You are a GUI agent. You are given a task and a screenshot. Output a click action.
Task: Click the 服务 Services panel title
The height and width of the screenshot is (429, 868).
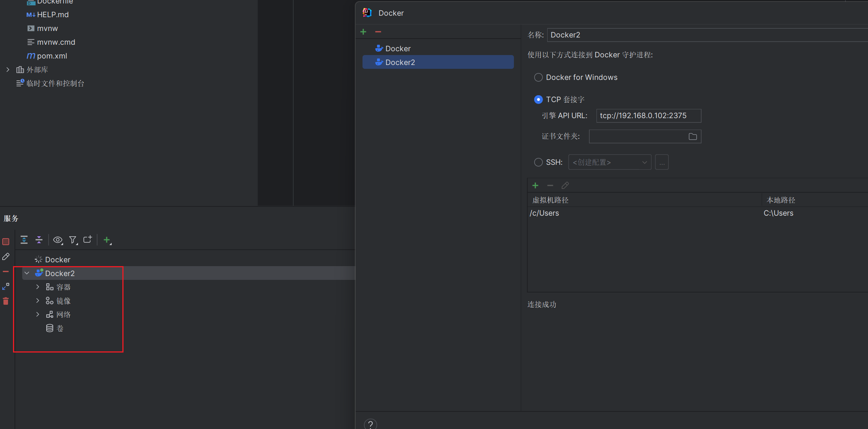(11, 218)
